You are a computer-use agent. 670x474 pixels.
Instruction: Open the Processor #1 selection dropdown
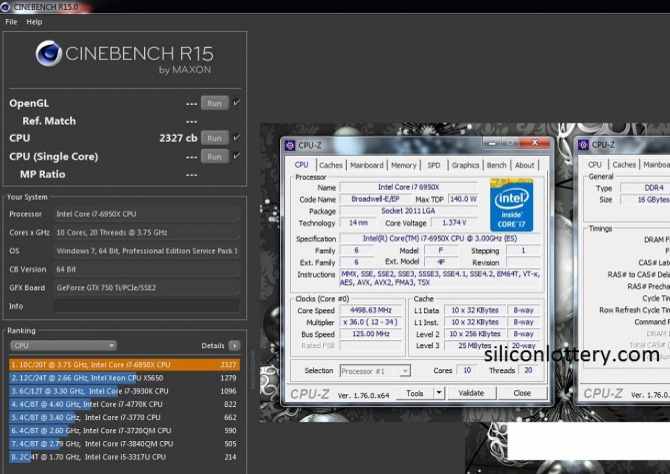tap(375, 371)
